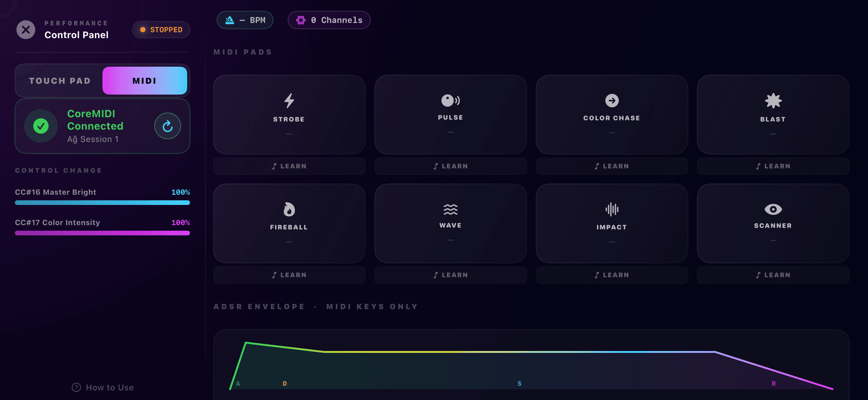Click the Scanner eye icon
Screen dimensions: 868x400
pos(773,209)
